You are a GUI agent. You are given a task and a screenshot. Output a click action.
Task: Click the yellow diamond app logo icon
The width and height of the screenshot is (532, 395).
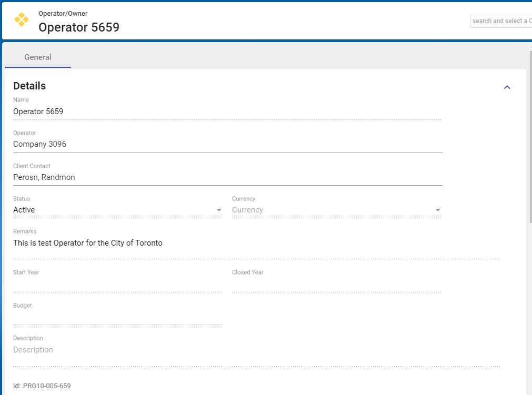(22, 20)
